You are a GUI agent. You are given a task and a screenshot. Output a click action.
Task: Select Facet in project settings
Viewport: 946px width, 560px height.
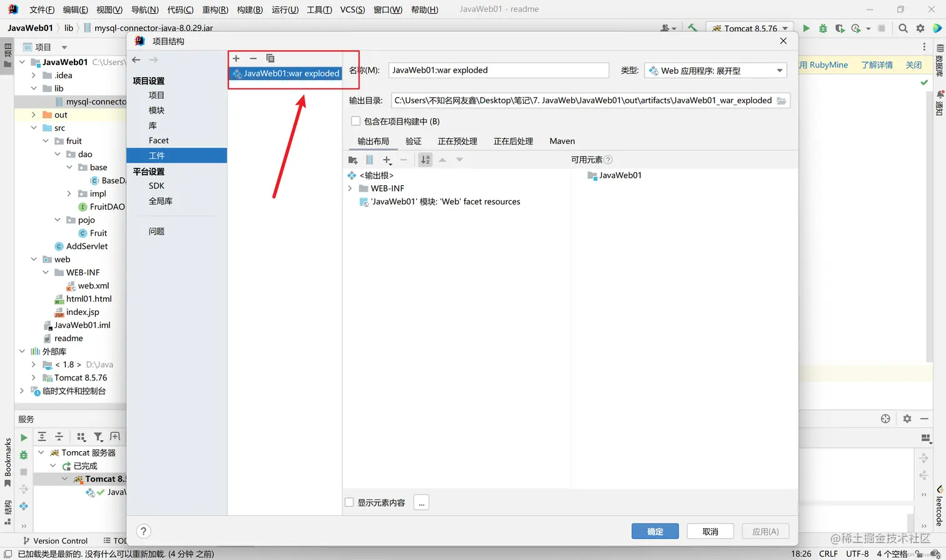coord(159,140)
